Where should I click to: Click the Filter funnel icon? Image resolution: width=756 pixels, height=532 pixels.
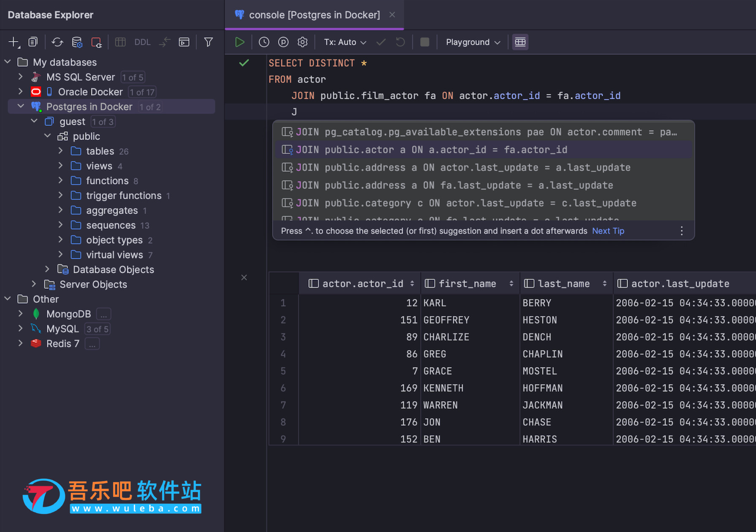(x=208, y=42)
